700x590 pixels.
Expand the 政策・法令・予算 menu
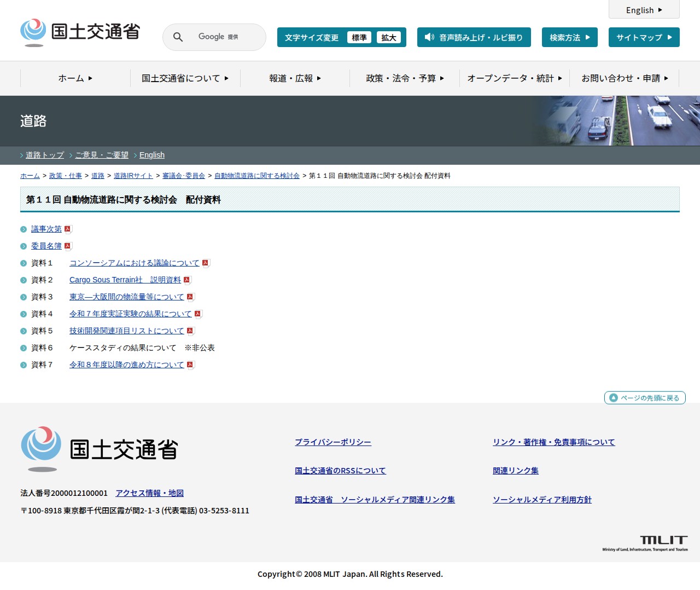click(x=405, y=78)
